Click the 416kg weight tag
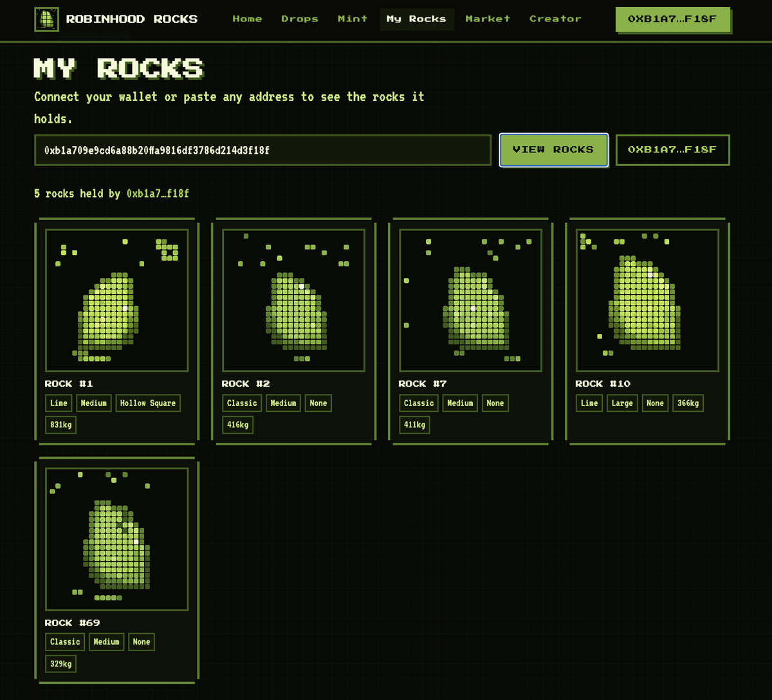Image resolution: width=772 pixels, height=700 pixels. (x=237, y=425)
